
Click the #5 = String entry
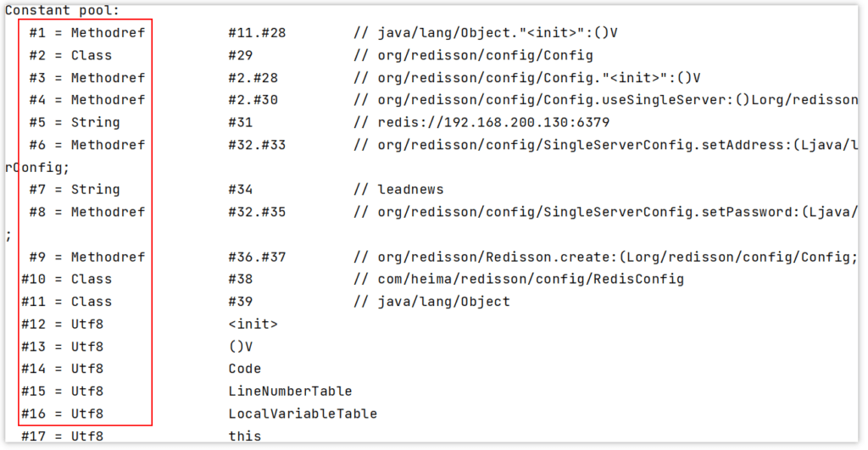click(x=75, y=122)
